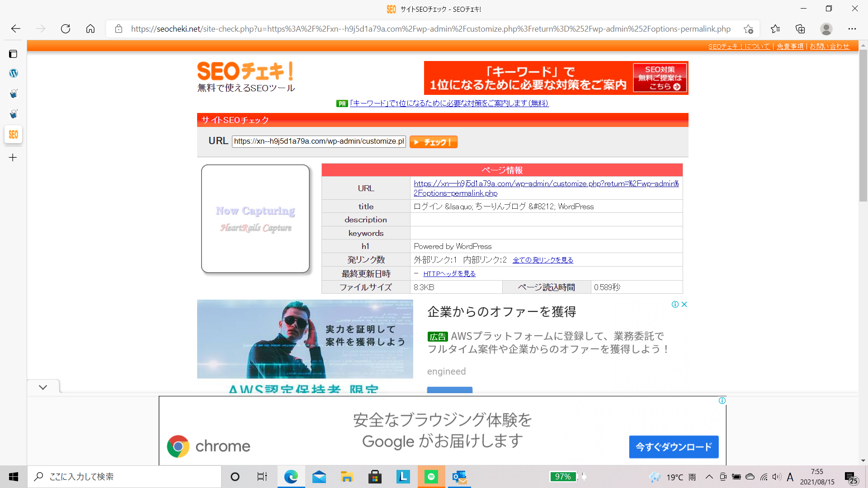Open the blue L app on taskbar
Viewport: 868px width, 488px height.
[x=403, y=477]
